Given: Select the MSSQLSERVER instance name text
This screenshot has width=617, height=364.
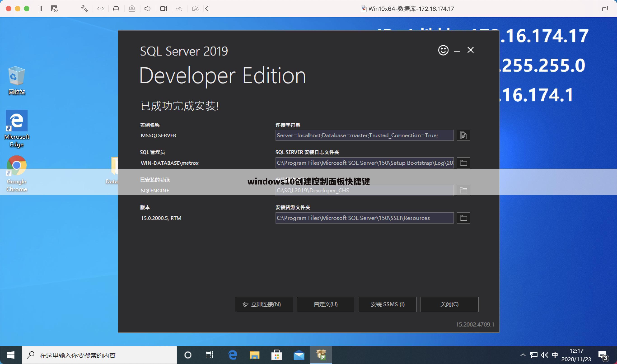Looking at the screenshot, I should (159, 136).
